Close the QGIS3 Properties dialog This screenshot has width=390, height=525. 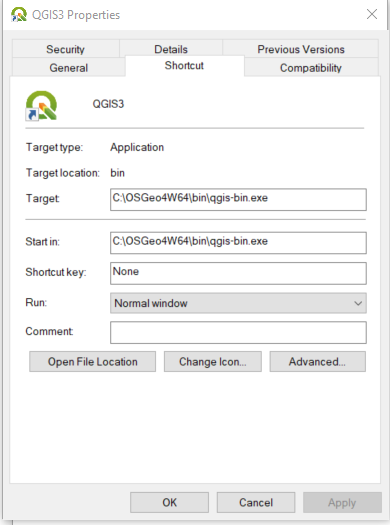(372, 14)
